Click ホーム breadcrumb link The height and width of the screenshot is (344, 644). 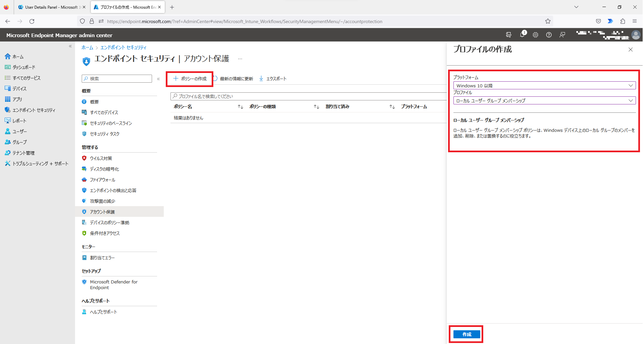click(x=87, y=48)
